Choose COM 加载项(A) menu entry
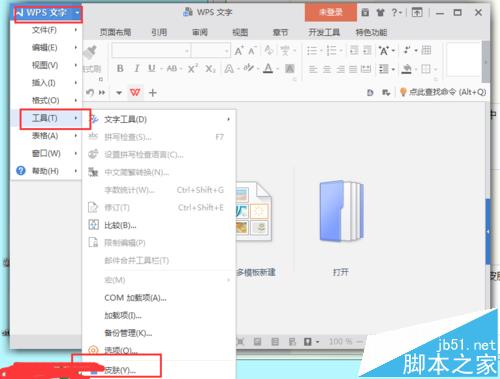500x379 pixels. [x=135, y=298]
